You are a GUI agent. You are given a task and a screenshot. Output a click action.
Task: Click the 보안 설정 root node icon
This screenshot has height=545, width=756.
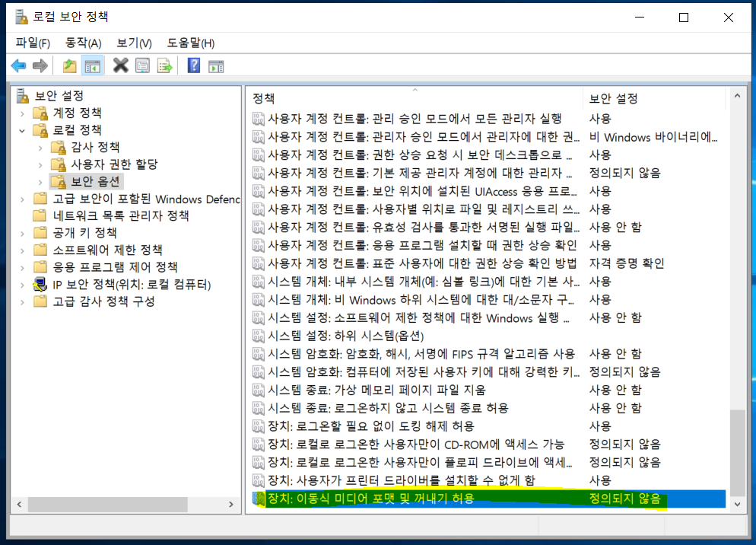point(23,96)
